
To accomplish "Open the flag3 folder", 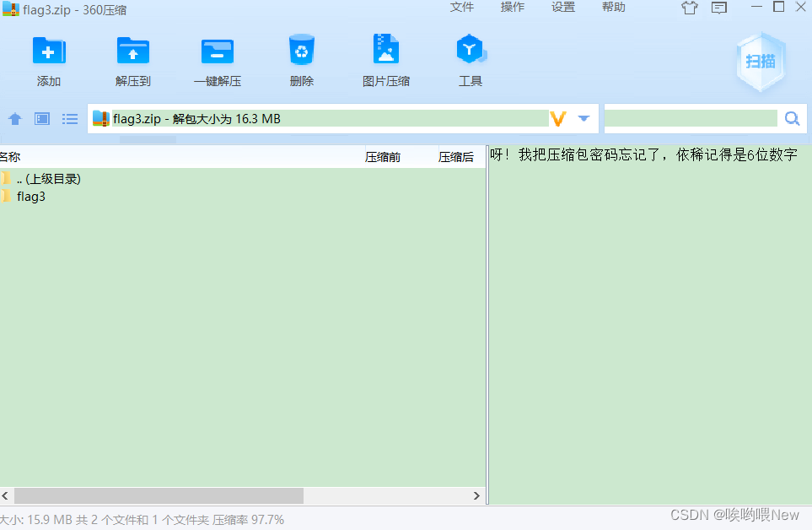I will click(x=28, y=196).
